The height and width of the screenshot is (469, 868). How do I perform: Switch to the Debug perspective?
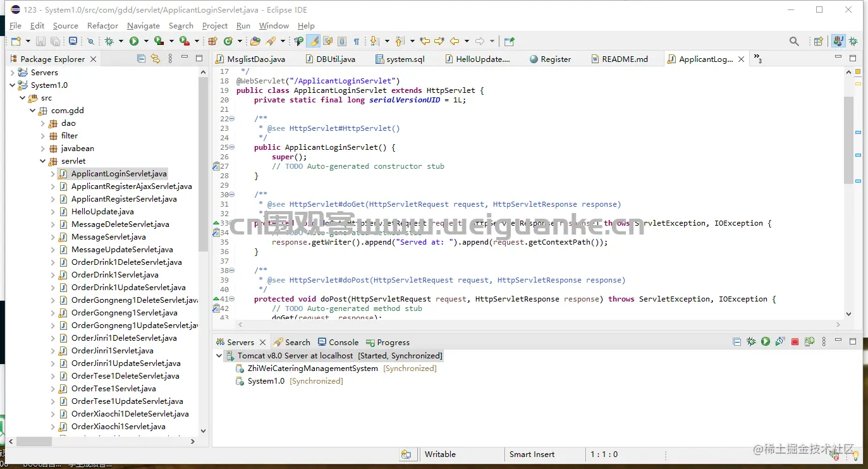[853, 41]
